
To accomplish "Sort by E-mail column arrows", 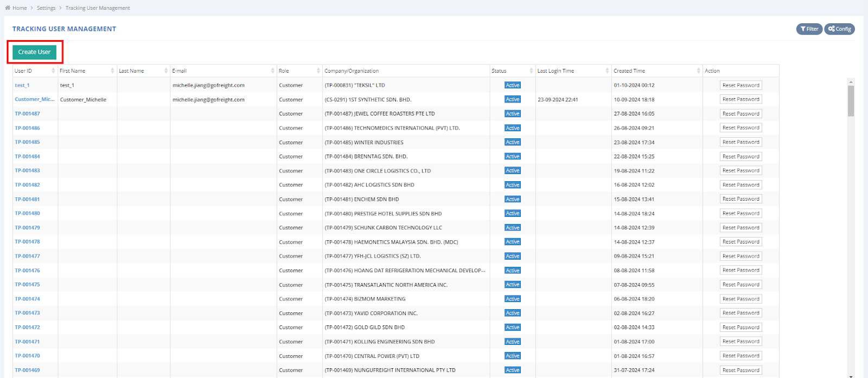I will pyautogui.click(x=272, y=71).
